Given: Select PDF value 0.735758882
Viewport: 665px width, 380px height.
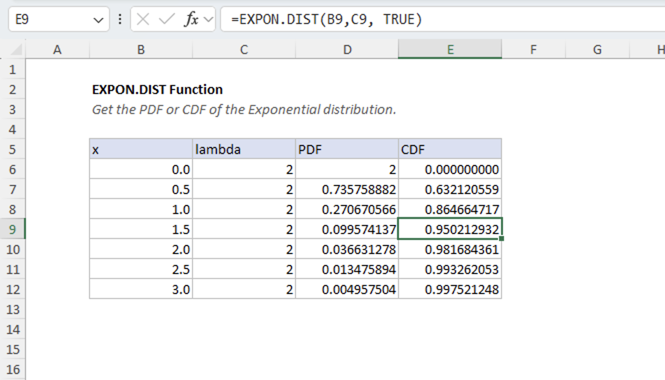Looking at the screenshot, I should coord(347,189).
